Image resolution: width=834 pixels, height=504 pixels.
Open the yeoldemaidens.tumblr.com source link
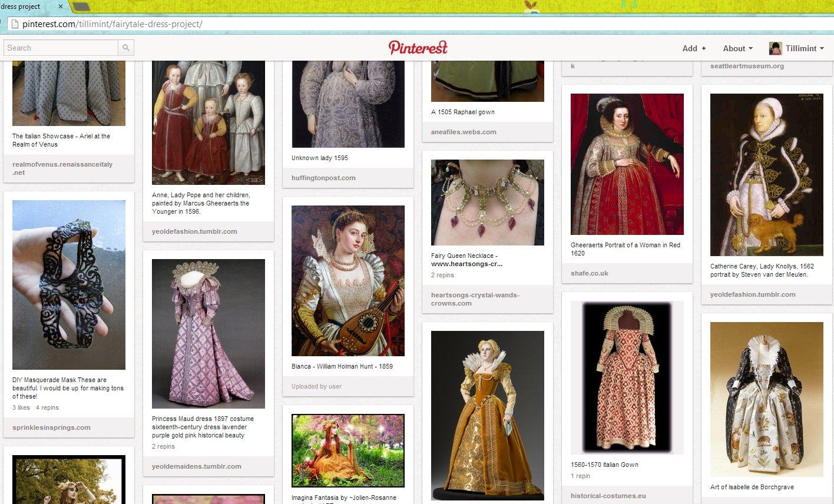tap(196, 466)
